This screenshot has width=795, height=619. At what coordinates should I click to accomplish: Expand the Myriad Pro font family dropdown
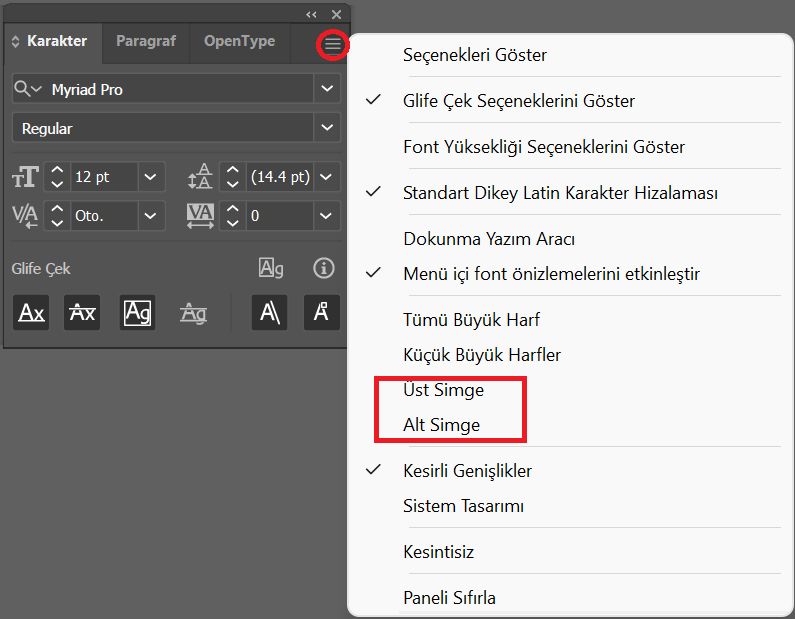point(327,88)
